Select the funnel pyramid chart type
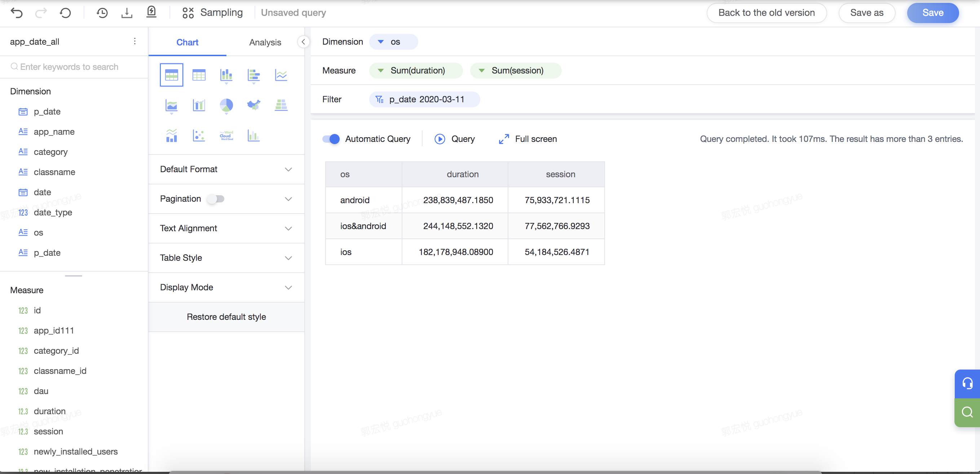980x474 pixels. click(x=281, y=104)
